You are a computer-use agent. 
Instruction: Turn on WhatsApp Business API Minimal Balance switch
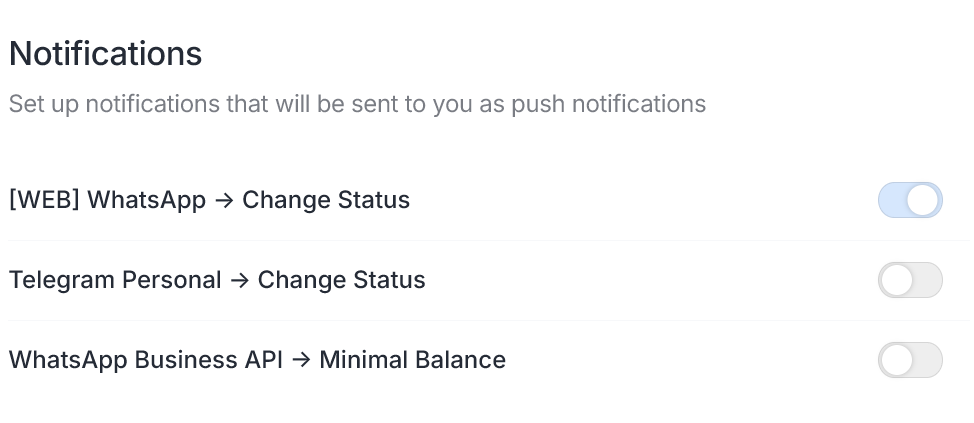click(910, 360)
